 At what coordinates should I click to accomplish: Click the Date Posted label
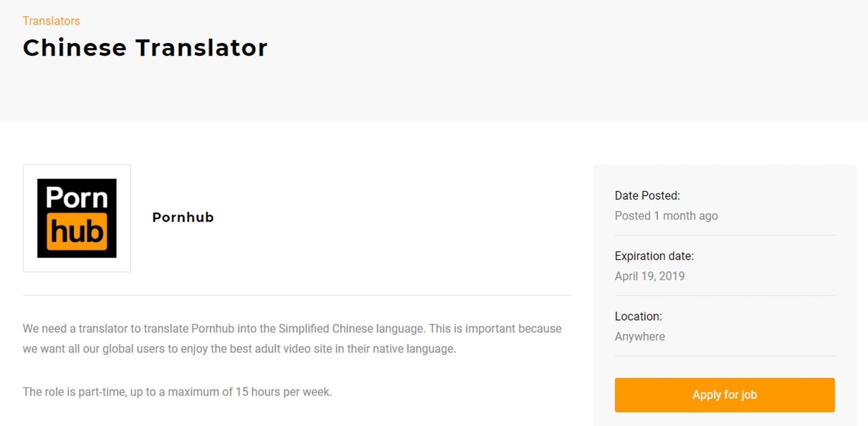pyautogui.click(x=647, y=196)
